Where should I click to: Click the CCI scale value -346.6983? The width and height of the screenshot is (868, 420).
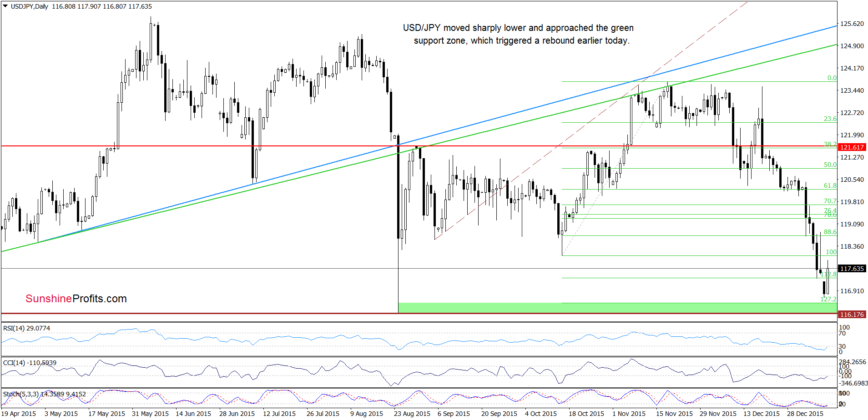tap(853, 383)
